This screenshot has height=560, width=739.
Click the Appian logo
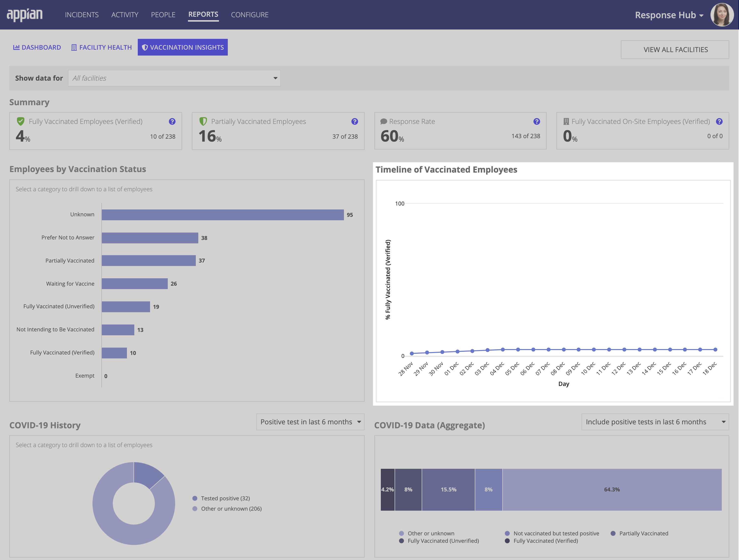point(25,15)
